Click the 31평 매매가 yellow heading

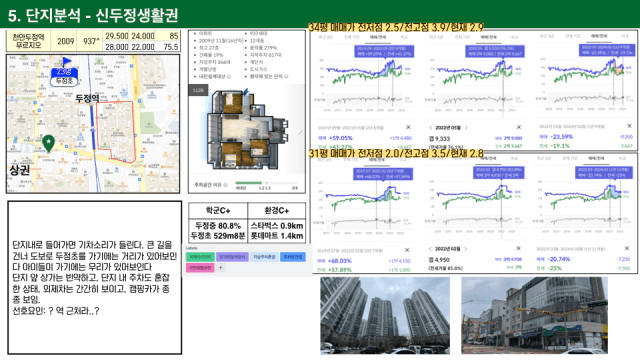396,153
